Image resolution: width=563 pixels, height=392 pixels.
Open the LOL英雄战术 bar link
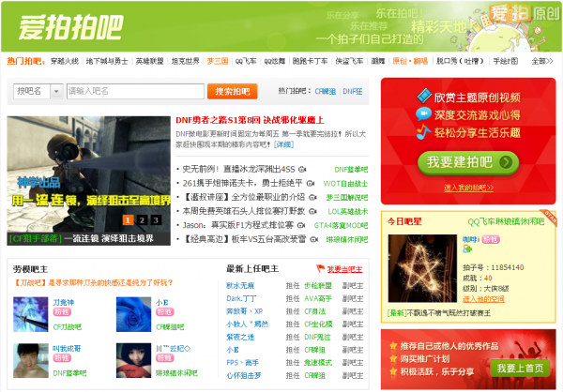(x=348, y=212)
